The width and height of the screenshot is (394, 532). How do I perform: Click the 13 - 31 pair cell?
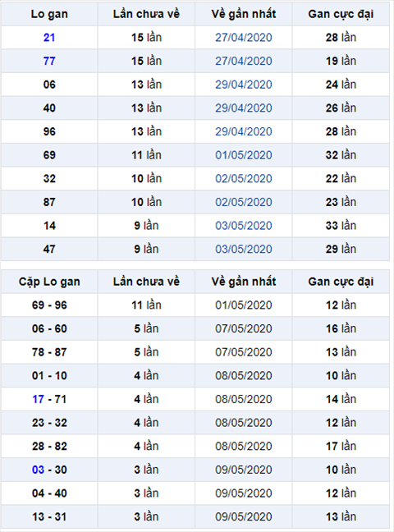point(49,516)
